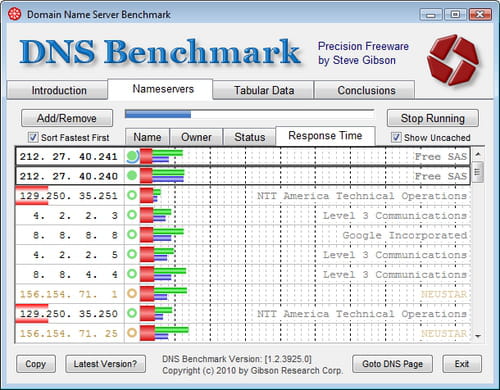Select the Owner sub-tab

click(x=196, y=137)
